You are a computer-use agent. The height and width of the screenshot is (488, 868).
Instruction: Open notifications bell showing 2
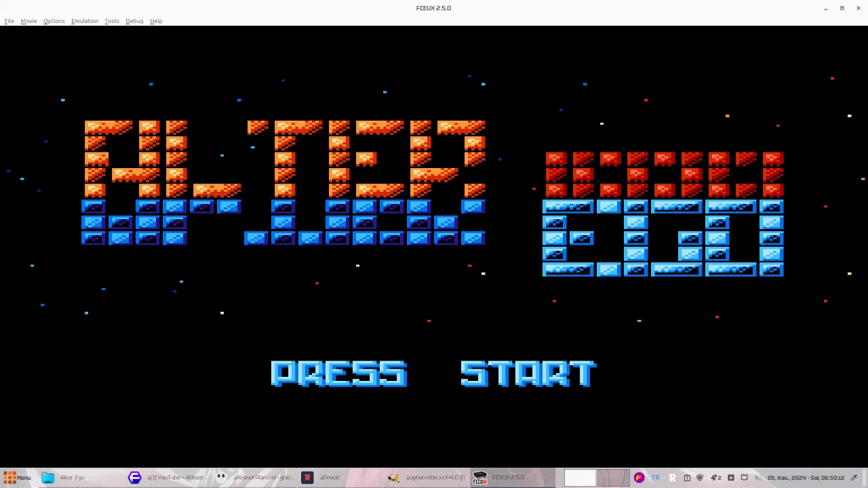pyautogui.click(x=715, y=478)
